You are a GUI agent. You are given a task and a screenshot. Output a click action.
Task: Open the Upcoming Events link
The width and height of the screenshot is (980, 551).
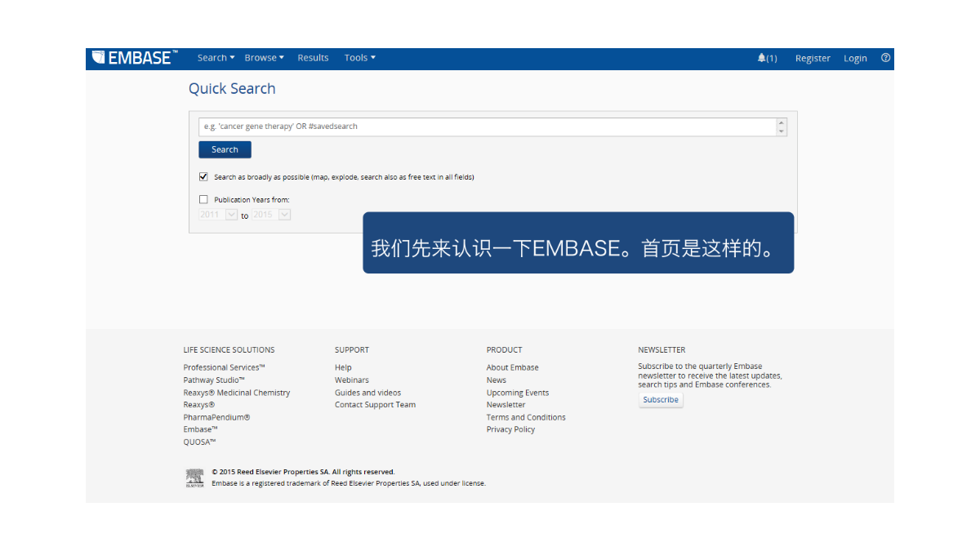pyautogui.click(x=518, y=393)
